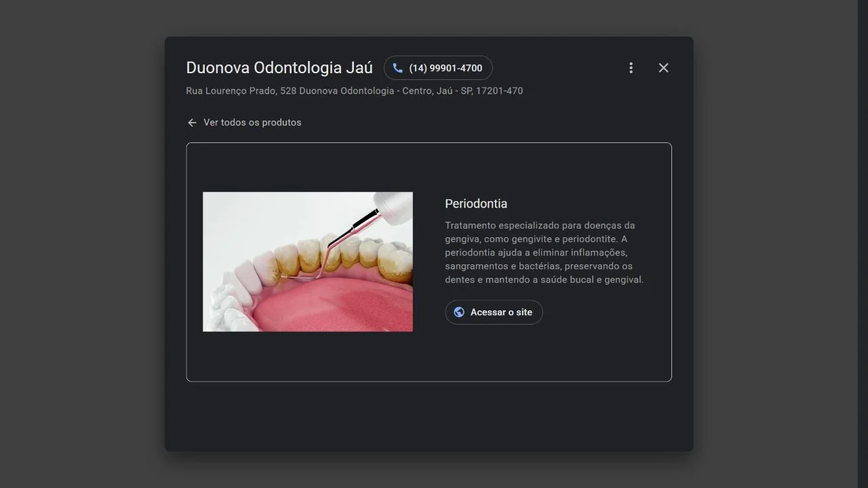The image size is (868, 488).
Task: Go back via Ver todos os produtos link
Action: tap(252, 123)
